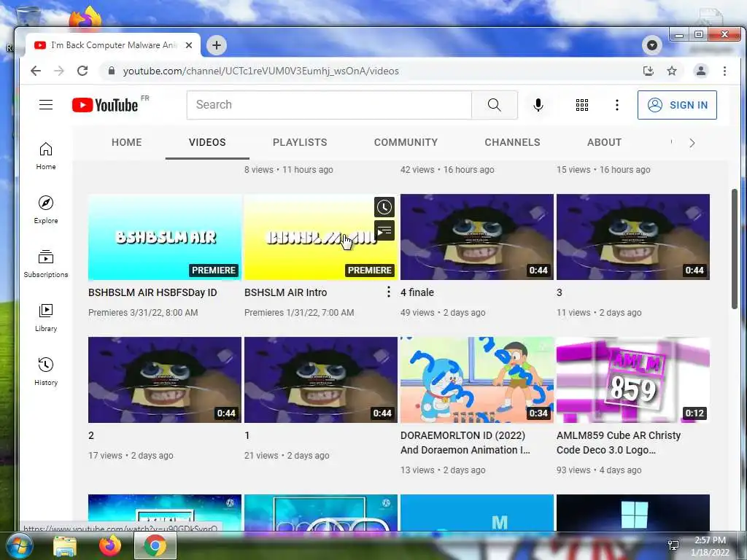Click the Chrome taskbar button
The height and width of the screenshot is (560, 747).
point(155,545)
